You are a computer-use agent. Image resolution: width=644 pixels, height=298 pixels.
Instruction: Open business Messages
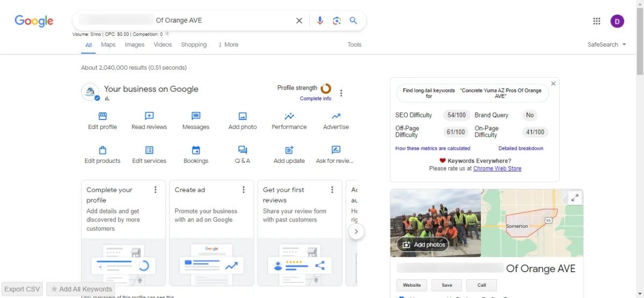[196, 116]
